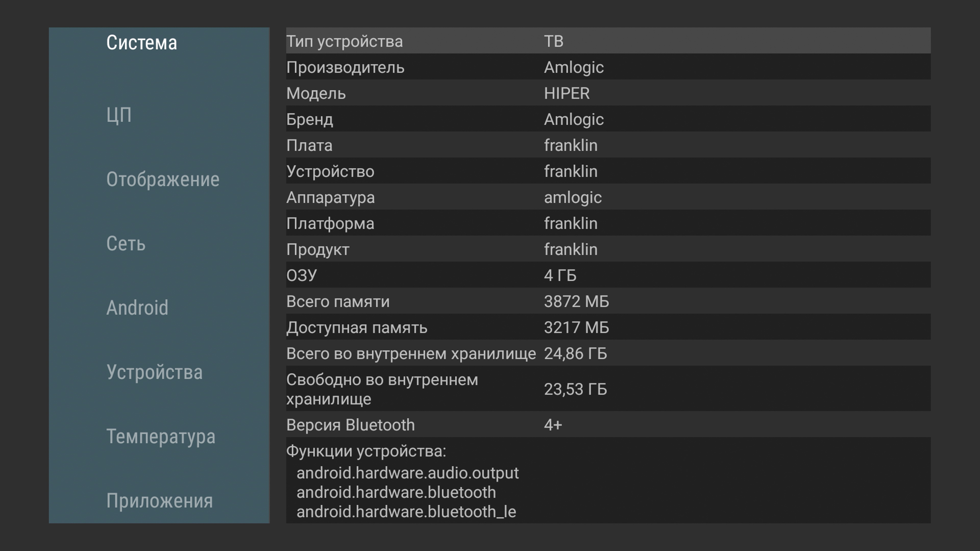Select the Система category
Viewport: 980px width, 551px height.
142,42
